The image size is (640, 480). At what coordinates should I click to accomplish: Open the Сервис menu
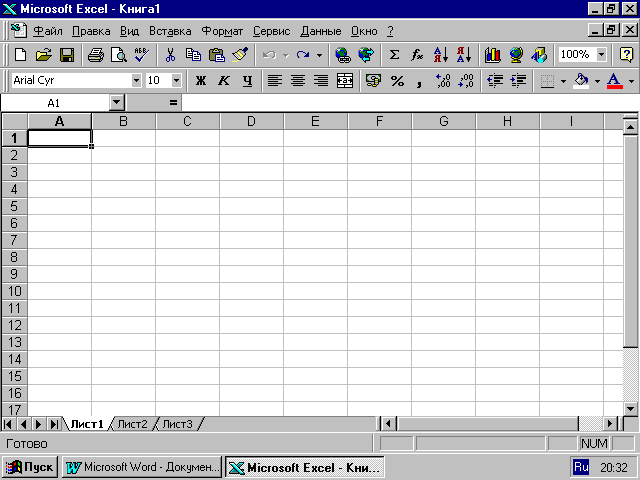point(271,31)
